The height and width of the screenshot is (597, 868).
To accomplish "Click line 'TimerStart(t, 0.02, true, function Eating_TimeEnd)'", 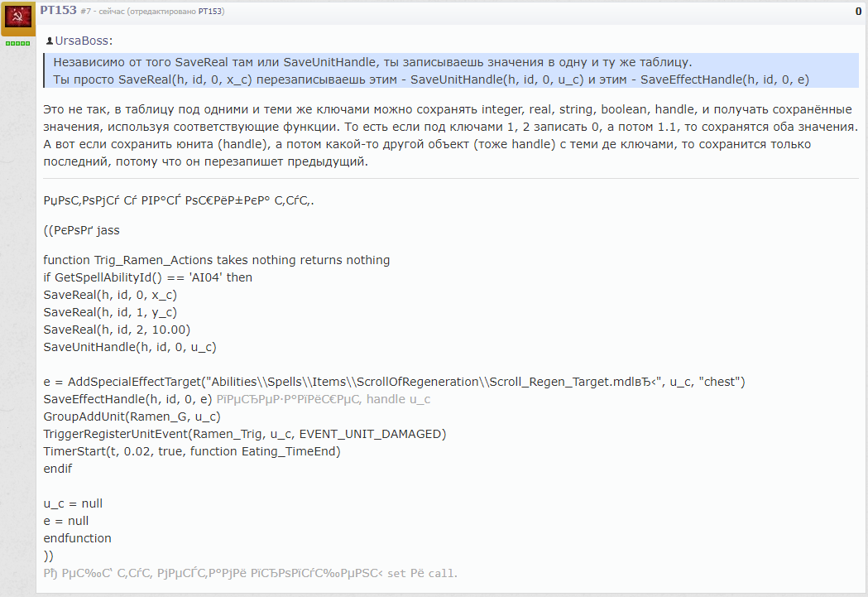I will tap(192, 451).
